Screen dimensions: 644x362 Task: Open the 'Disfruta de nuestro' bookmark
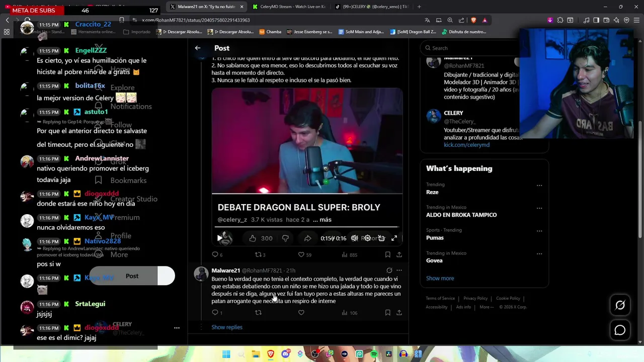(x=464, y=32)
